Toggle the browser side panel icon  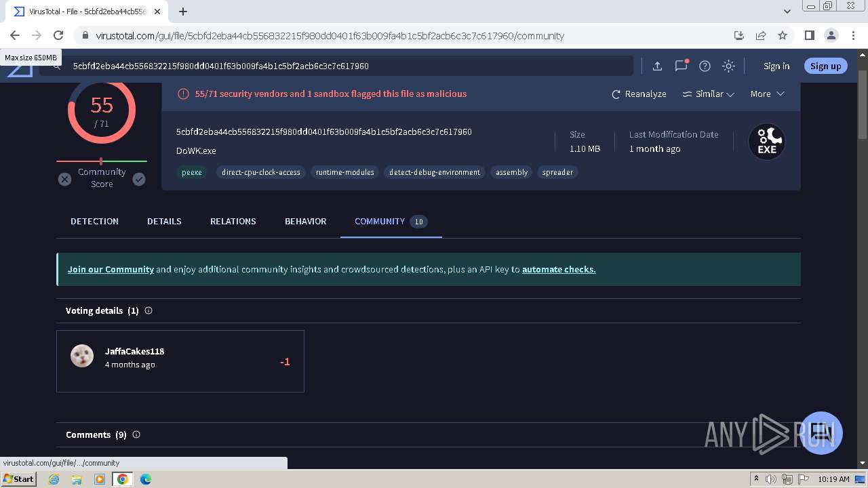pos(810,35)
